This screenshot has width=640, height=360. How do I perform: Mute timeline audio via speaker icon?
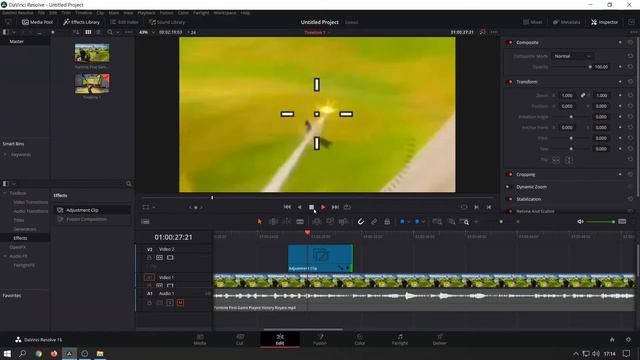(580, 222)
